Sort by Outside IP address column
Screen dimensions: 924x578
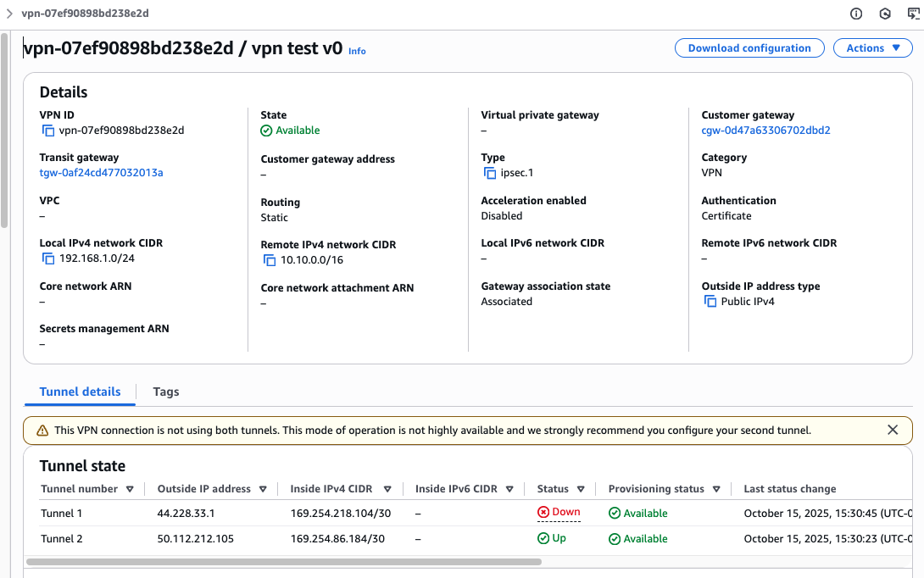pos(263,489)
